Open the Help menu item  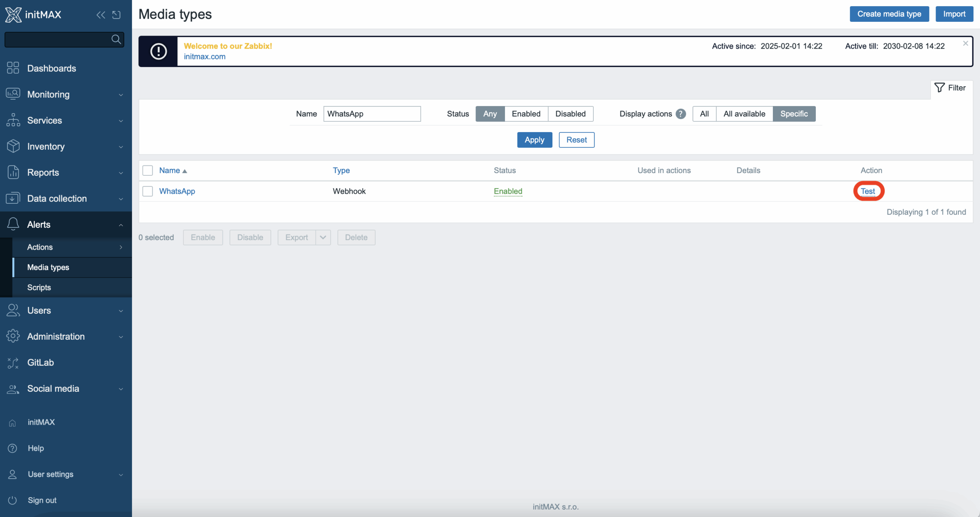(66, 448)
